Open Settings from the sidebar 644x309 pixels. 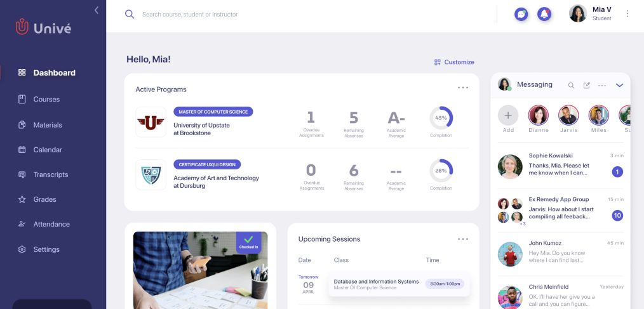coord(39,249)
